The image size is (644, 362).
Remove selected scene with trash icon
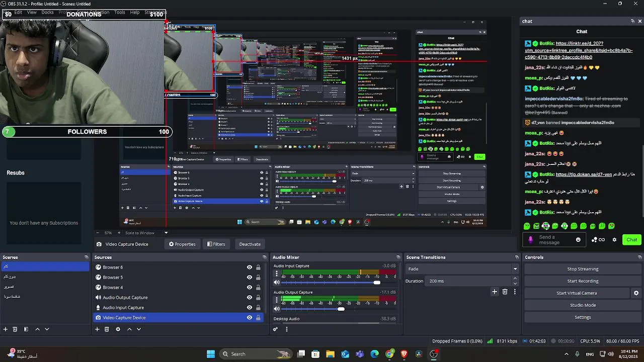[x=15, y=329]
